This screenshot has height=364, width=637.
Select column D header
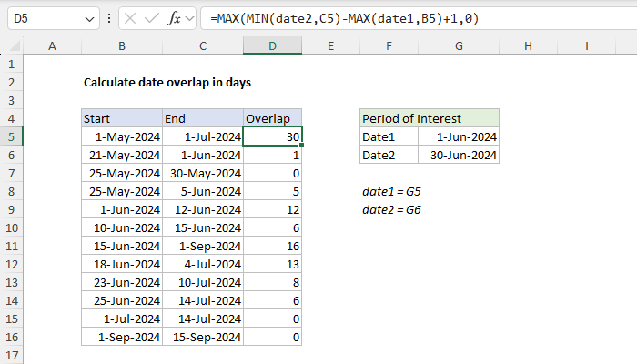click(x=273, y=45)
